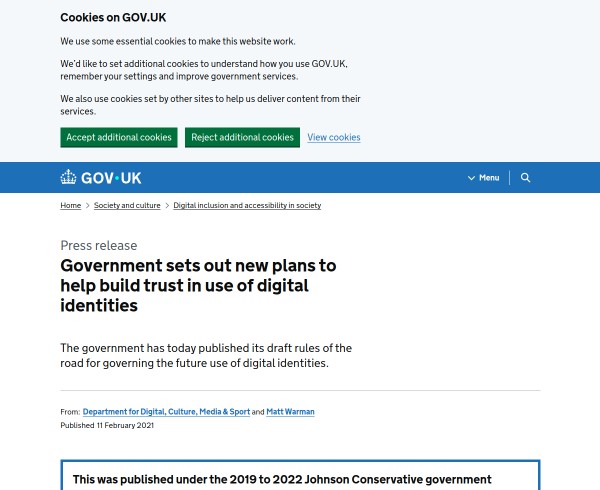Click the breadcrumb chevron after Society and culture

tap(167, 206)
